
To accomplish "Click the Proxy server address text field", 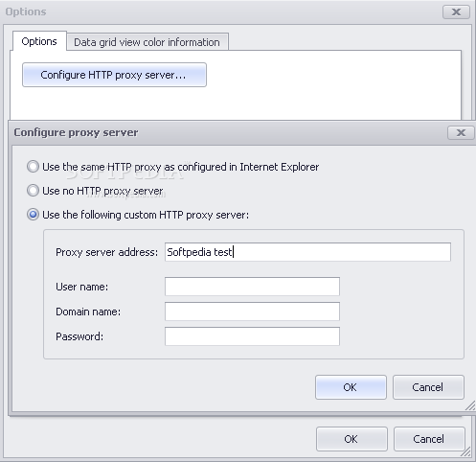I will point(307,252).
